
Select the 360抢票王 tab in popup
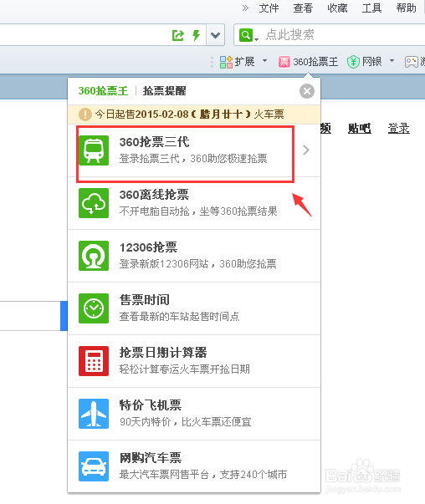coord(103,91)
